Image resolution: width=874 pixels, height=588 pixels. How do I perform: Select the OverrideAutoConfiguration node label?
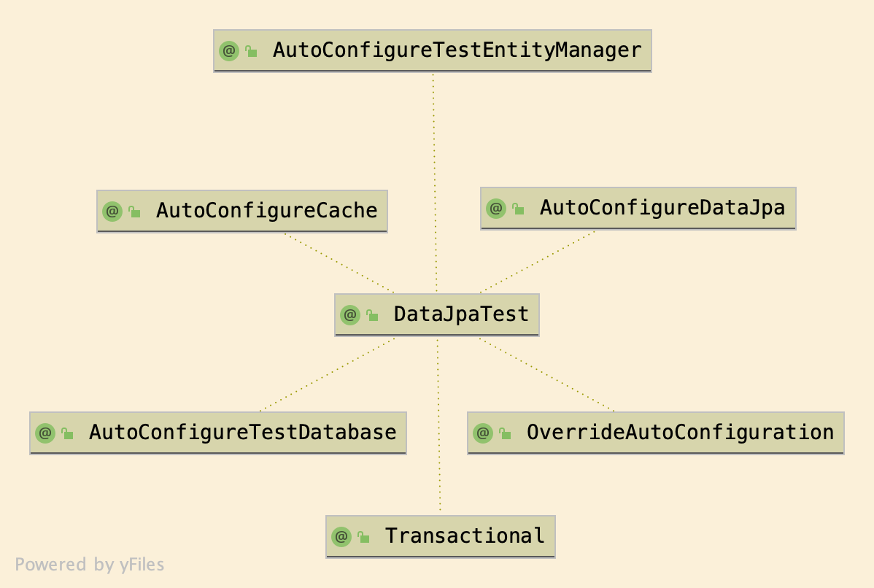click(680, 433)
